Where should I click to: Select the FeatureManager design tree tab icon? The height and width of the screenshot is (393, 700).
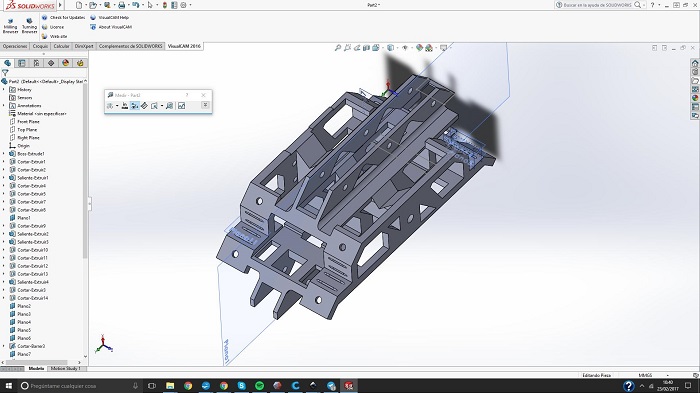coord(8,63)
